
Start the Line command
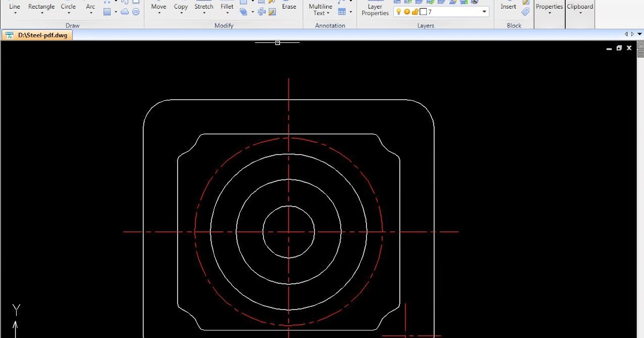14,7
